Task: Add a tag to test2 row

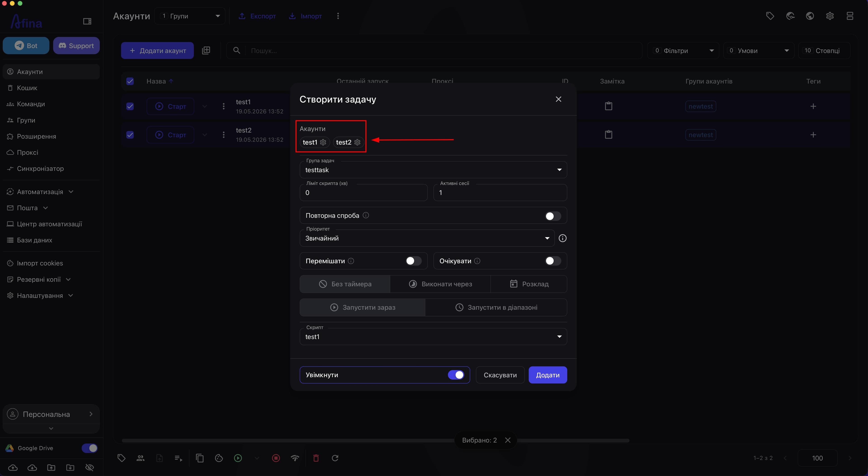Action: pyautogui.click(x=813, y=135)
